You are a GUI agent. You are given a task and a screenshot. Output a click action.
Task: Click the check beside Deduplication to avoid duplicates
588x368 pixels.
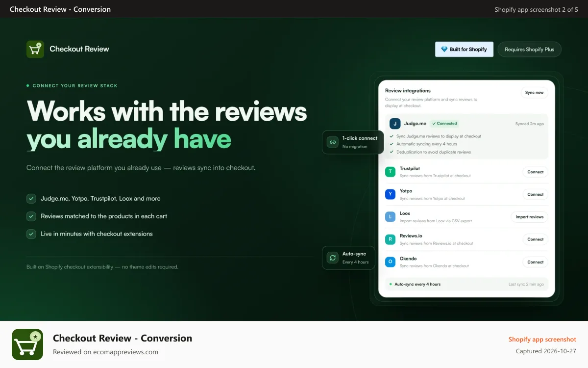click(x=392, y=152)
